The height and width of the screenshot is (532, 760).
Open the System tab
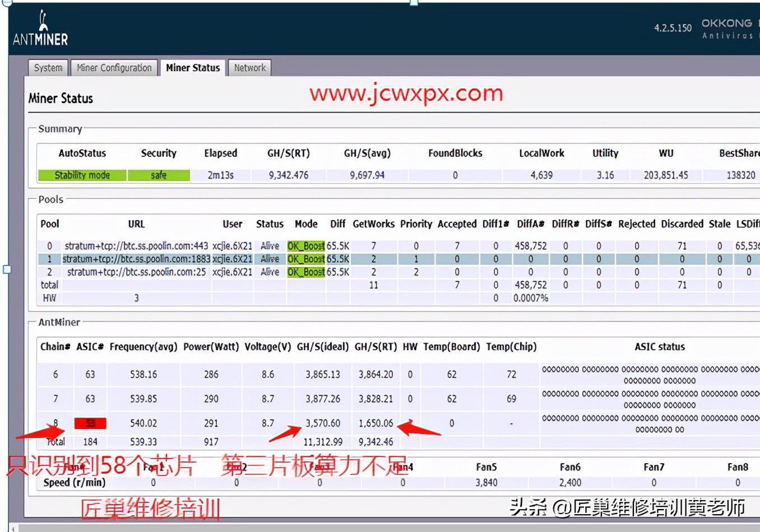point(48,68)
